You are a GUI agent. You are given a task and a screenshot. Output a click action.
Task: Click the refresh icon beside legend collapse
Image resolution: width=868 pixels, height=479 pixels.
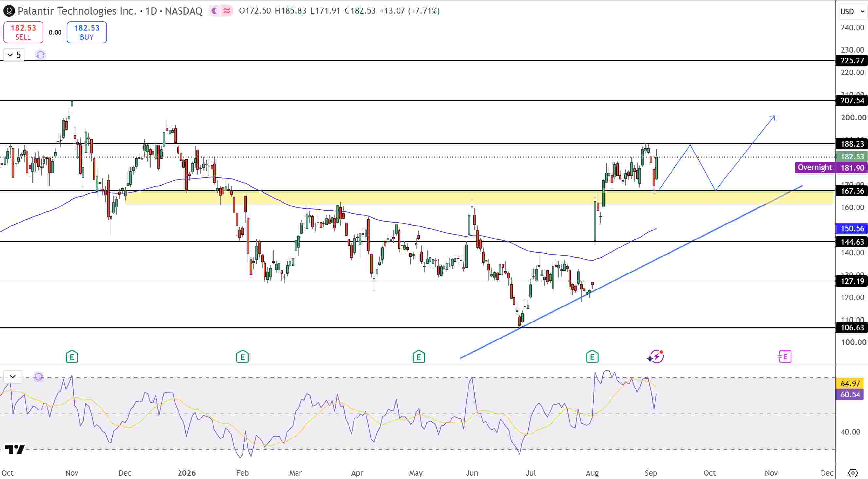point(41,55)
